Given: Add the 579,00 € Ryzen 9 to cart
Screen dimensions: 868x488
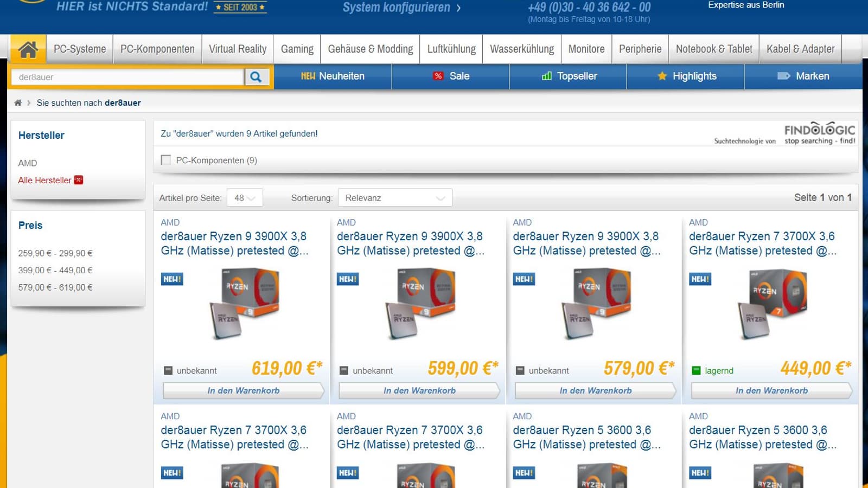Looking at the screenshot, I should 596,390.
